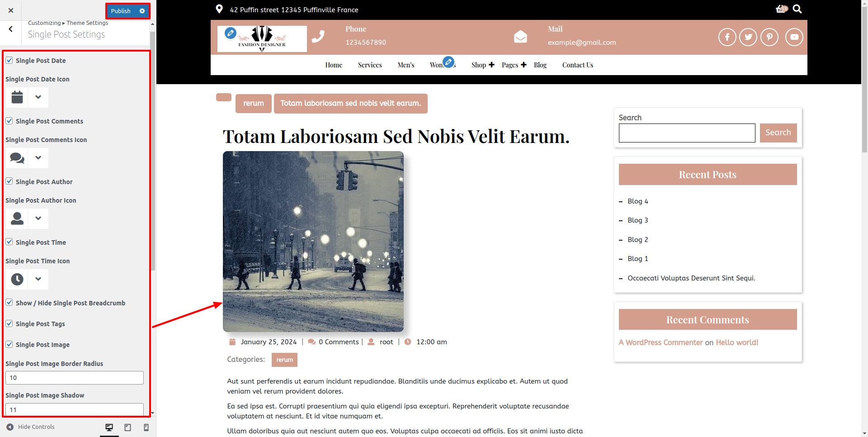Open the Blog 4 recent post link
The height and width of the screenshot is (437, 868).
(637, 201)
